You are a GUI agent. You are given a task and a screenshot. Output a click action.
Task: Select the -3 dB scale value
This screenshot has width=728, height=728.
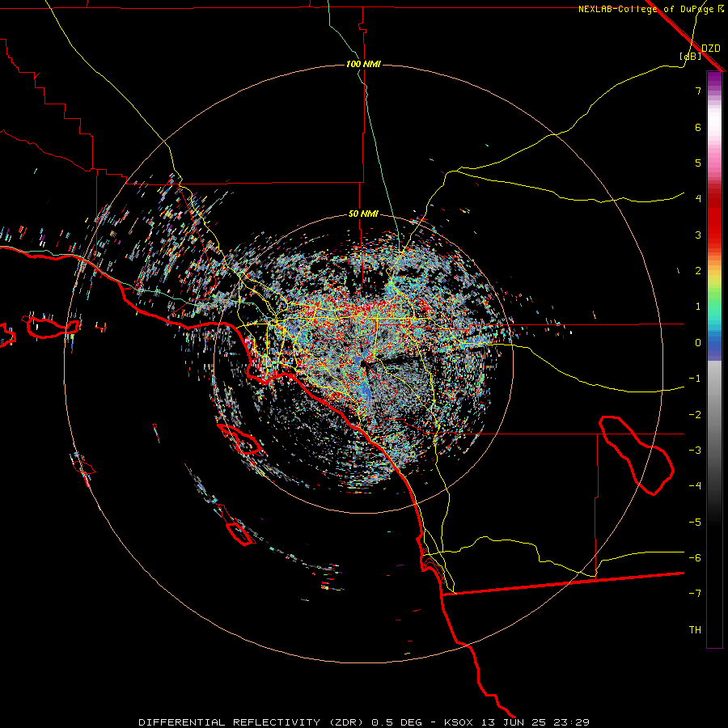[x=695, y=451]
